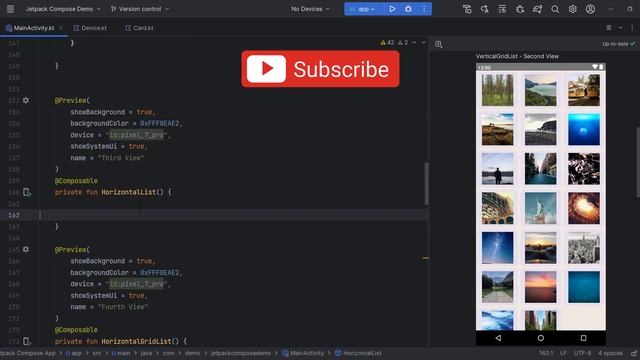Start debugging with the bug icon

click(x=408, y=9)
